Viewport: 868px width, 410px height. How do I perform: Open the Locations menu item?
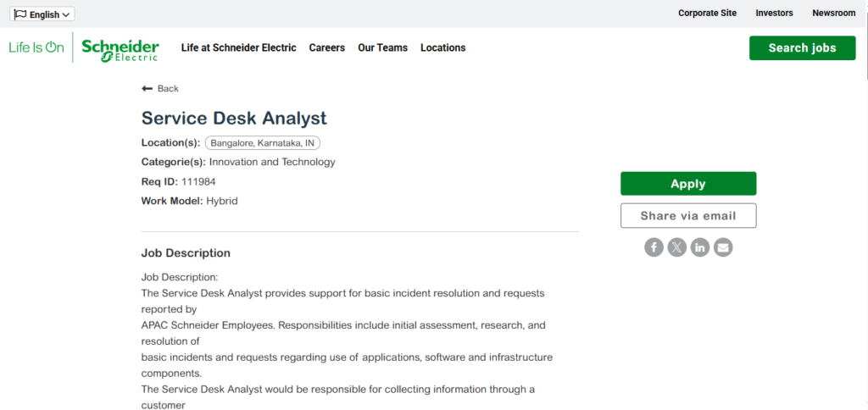click(x=442, y=47)
